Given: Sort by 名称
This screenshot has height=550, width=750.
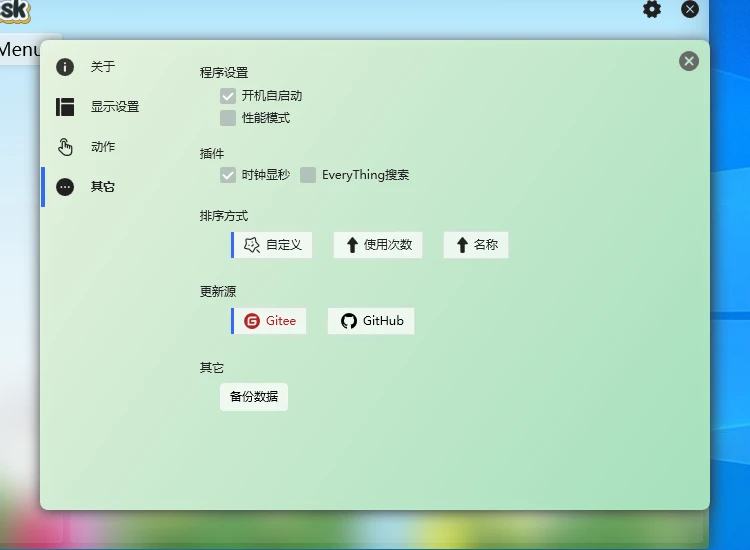Looking at the screenshot, I should (x=476, y=245).
